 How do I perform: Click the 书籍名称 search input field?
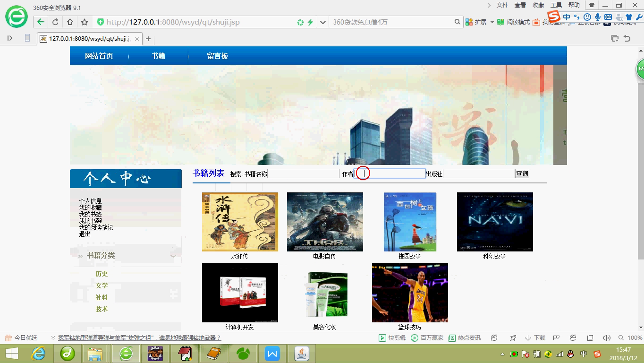coord(303,173)
